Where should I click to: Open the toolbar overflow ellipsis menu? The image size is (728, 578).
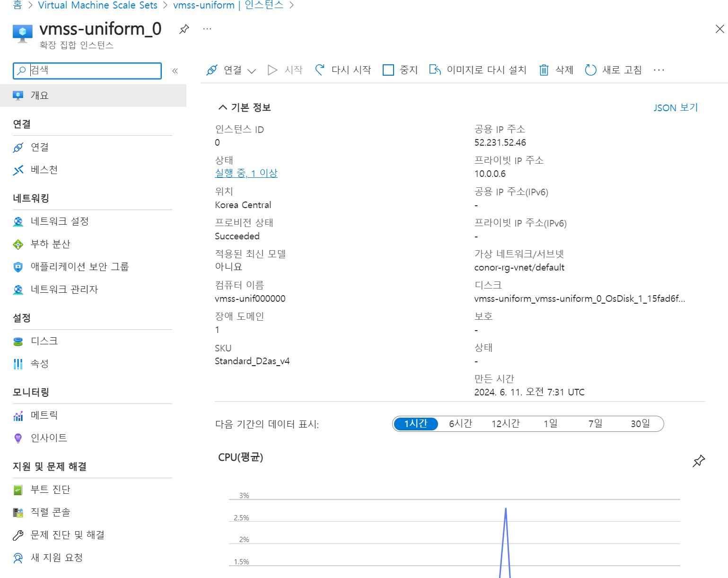click(x=658, y=70)
